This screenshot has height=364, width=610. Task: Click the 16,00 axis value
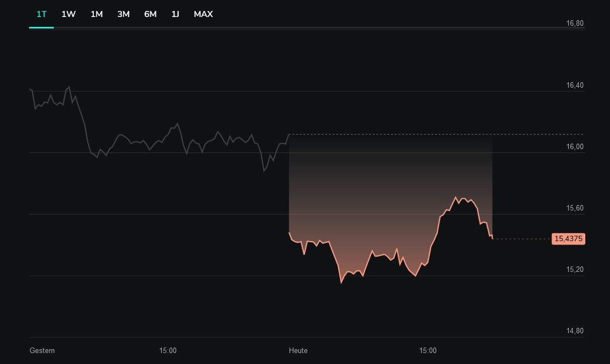click(x=574, y=146)
